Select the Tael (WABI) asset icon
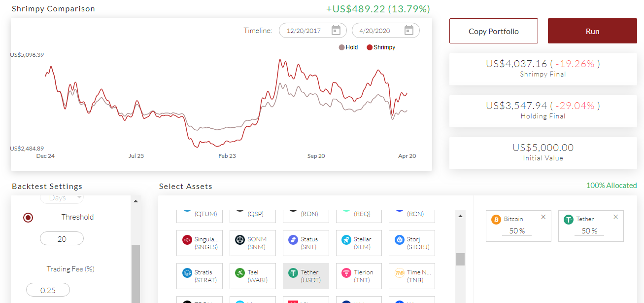Viewport: 644px width, 303px height. pyautogui.click(x=240, y=273)
